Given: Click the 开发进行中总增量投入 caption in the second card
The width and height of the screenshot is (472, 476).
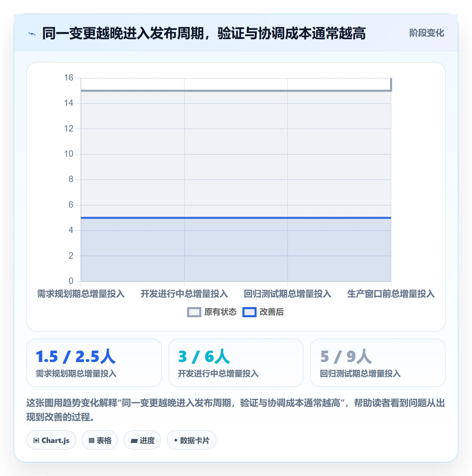Looking at the screenshot, I should [218, 374].
